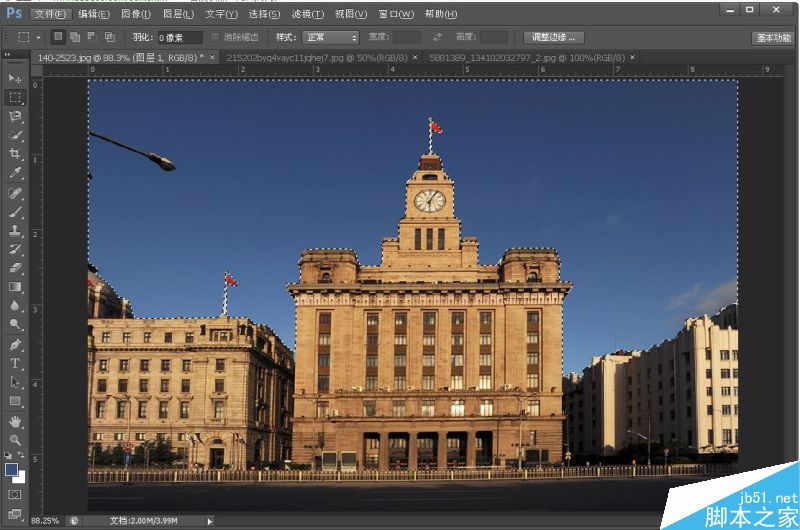Select the Crop tool

15,154
